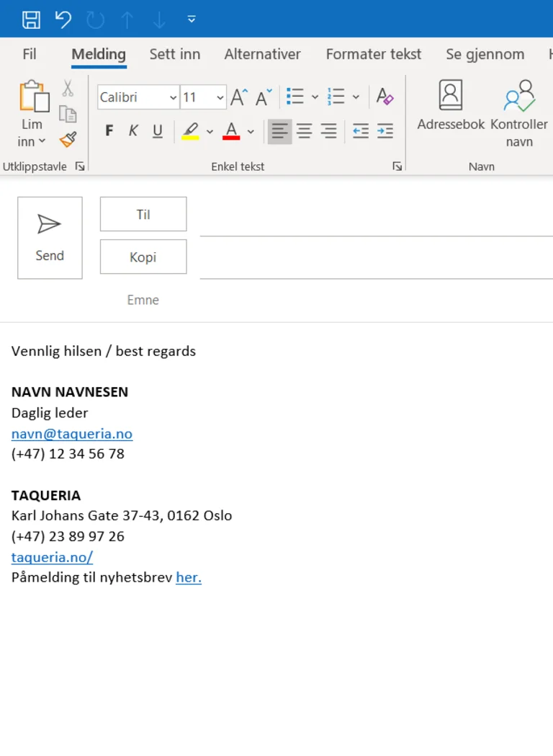Click the Format Painter brush icon

click(x=68, y=139)
